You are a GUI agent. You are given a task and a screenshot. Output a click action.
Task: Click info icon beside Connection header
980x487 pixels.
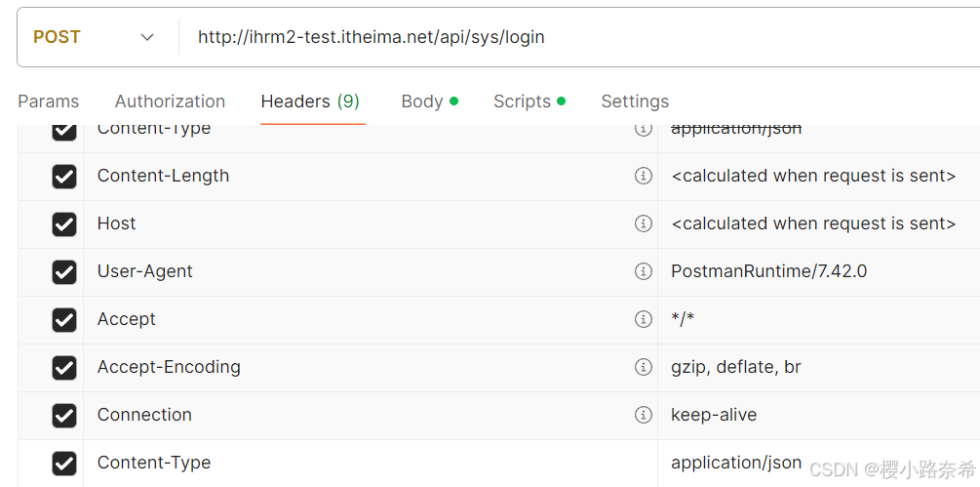click(x=643, y=415)
